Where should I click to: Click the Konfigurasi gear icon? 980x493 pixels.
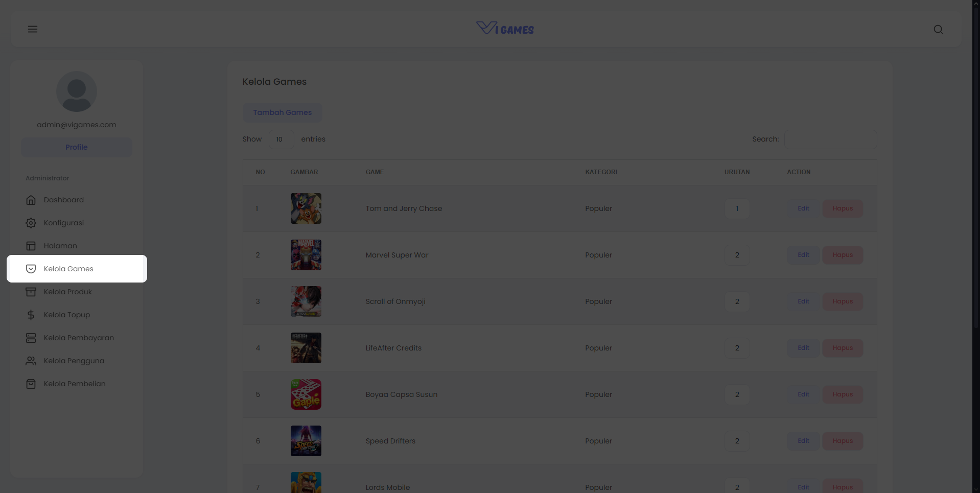tap(31, 223)
